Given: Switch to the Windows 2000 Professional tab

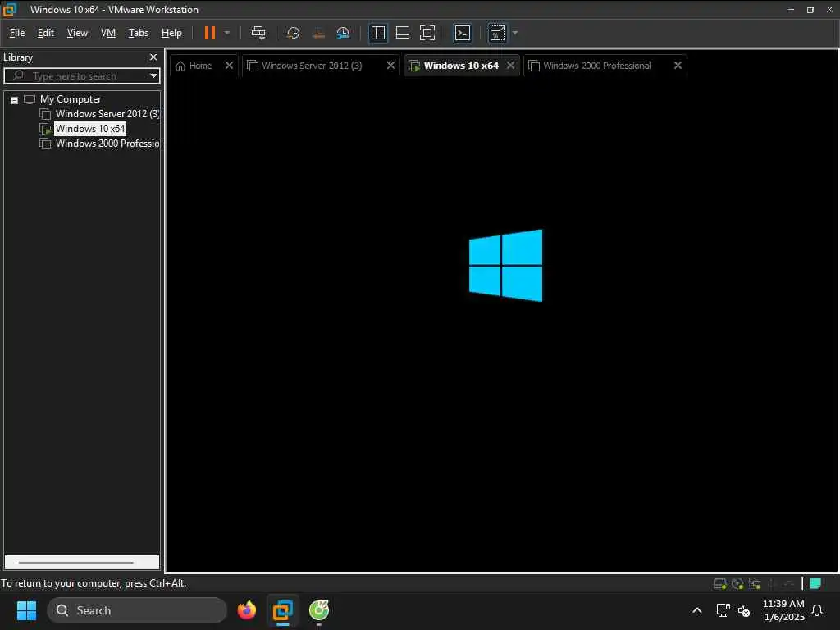Looking at the screenshot, I should [596, 66].
